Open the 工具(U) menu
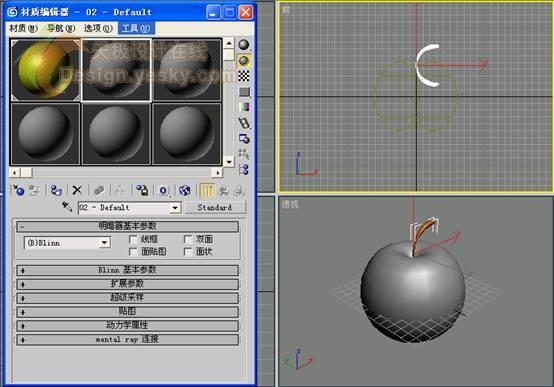Viewport: 554px width, 387px height. coord(136,28)
